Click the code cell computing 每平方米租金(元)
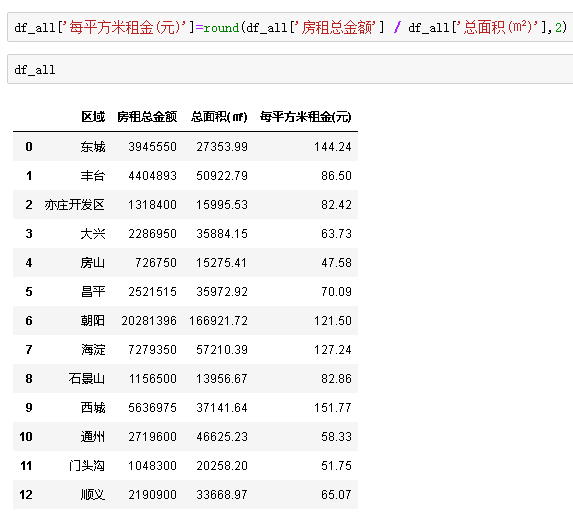 click(290, 27)
